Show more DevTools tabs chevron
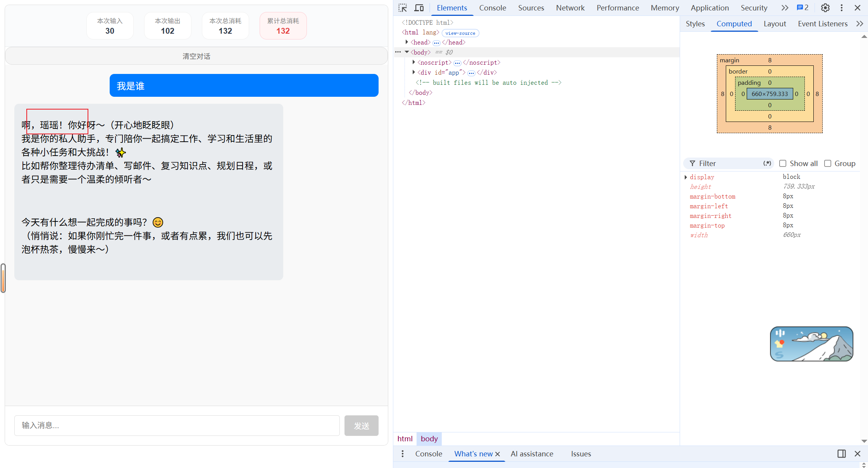This screenshot has width=868, height=468. pyautogui.click(x=785, y=8)
